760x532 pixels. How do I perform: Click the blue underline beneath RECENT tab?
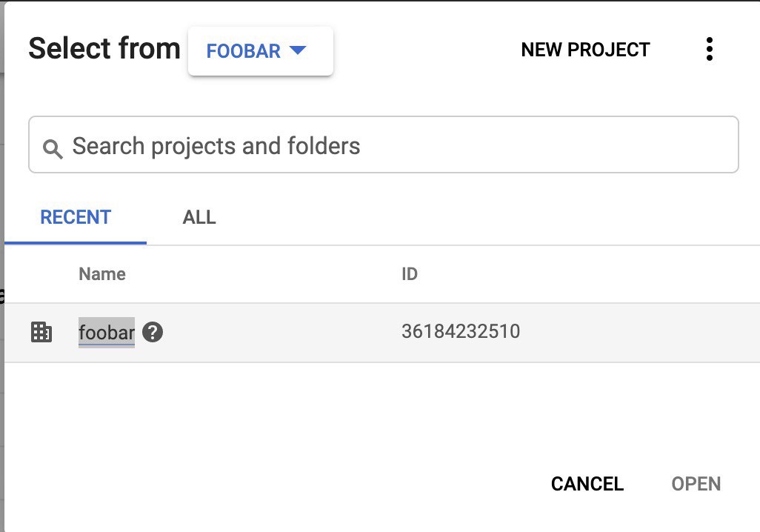[76, 243]
